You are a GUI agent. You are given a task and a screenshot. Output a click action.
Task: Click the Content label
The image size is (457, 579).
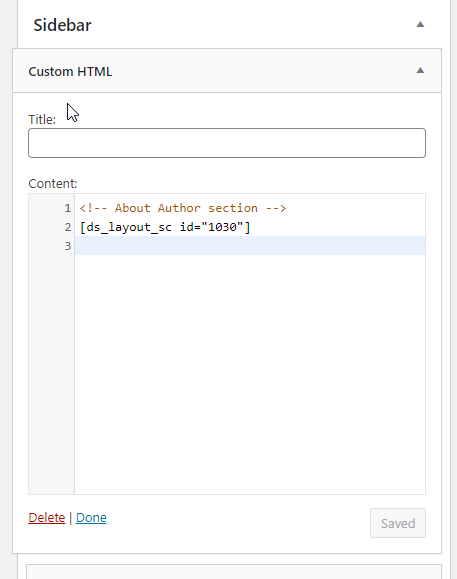point(53,184)
